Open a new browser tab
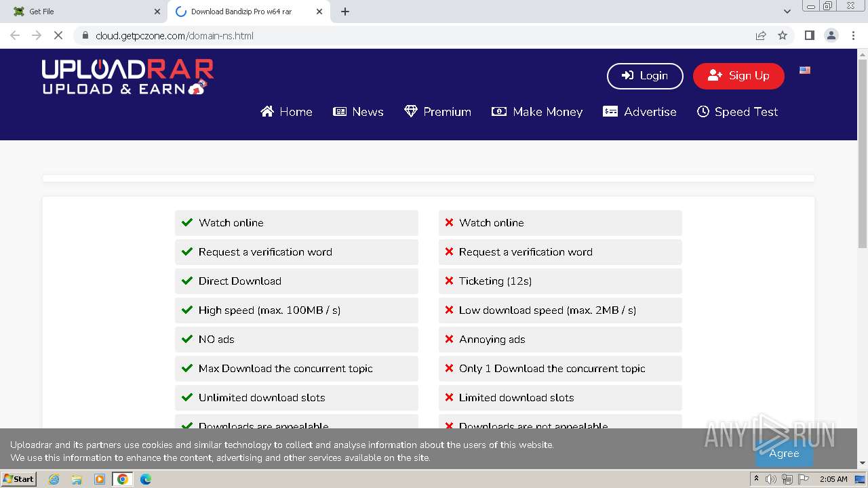868x488 pixels. pos(345,12)
